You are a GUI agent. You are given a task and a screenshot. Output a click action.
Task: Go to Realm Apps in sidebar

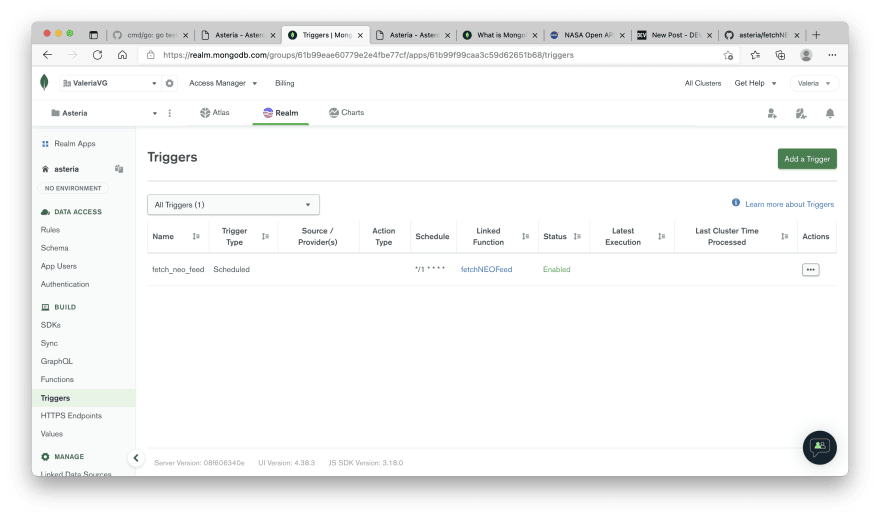click(x=75, y=144)
